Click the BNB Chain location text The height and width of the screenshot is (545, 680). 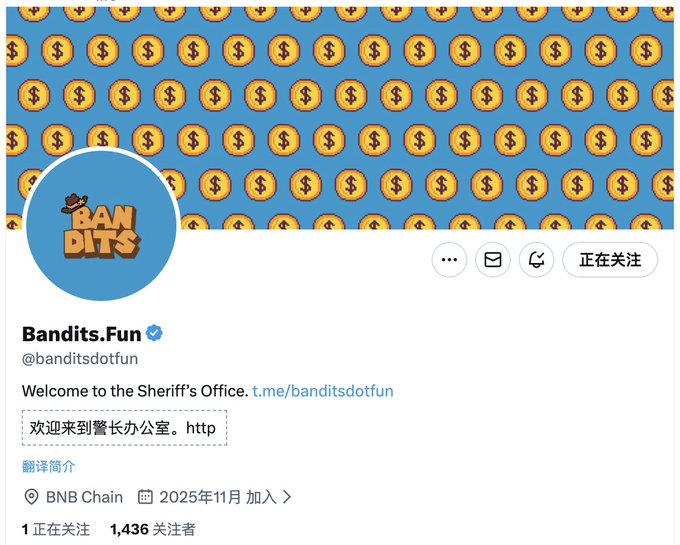[x=84, y=497]
